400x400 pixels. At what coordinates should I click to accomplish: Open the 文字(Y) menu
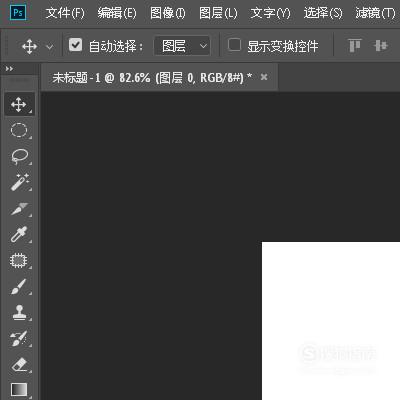[x=270, y=13]
